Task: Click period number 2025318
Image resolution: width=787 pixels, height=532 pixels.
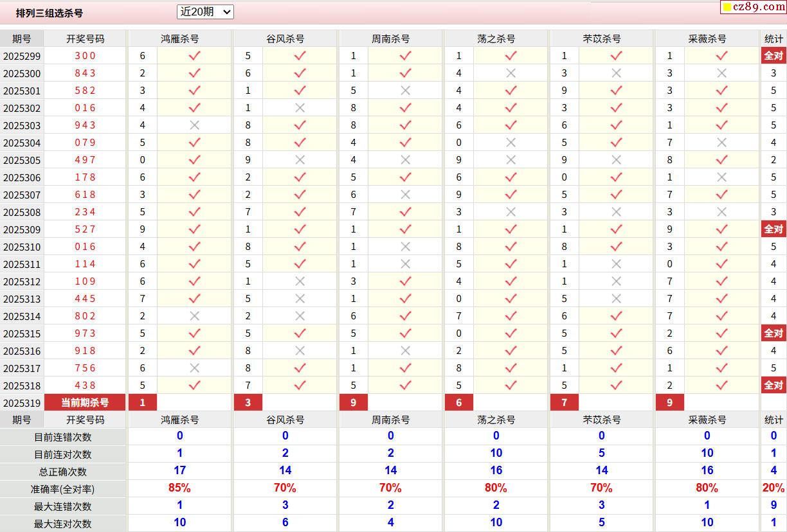Action: [22, 386]
